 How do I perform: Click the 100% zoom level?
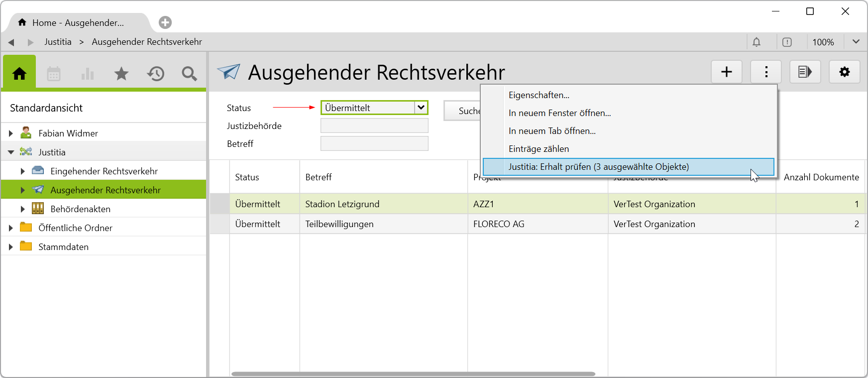(x=823, y=42)
